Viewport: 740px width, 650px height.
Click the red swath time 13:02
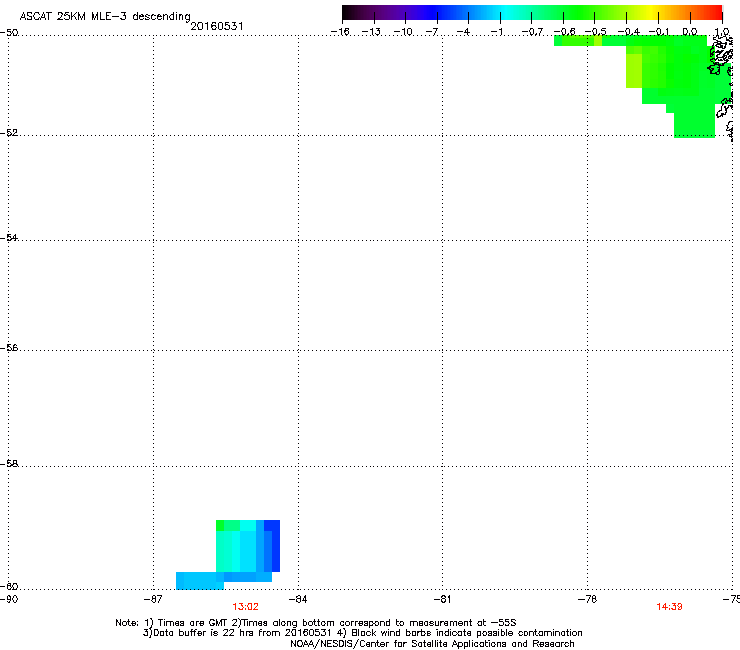pos(245,607)
